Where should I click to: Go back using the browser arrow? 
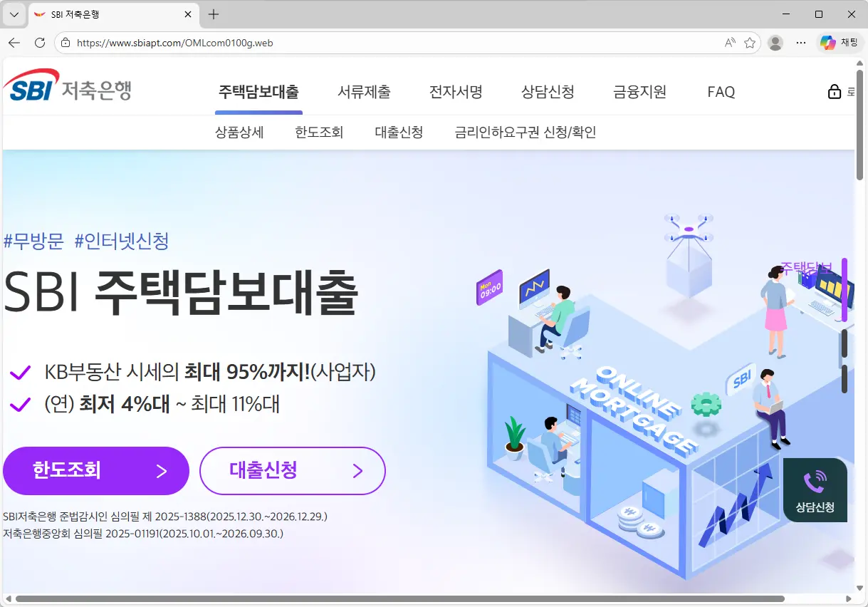coord(14,43)
